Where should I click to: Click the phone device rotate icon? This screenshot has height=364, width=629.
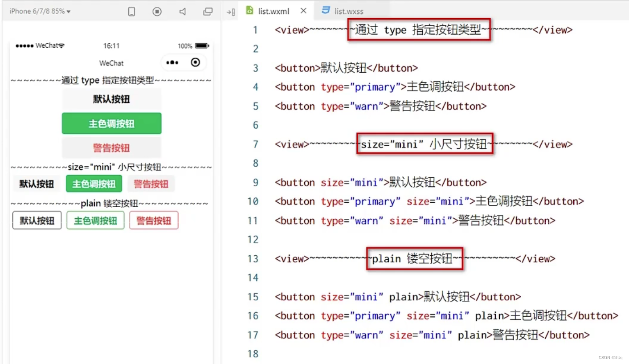pos(131,12)
